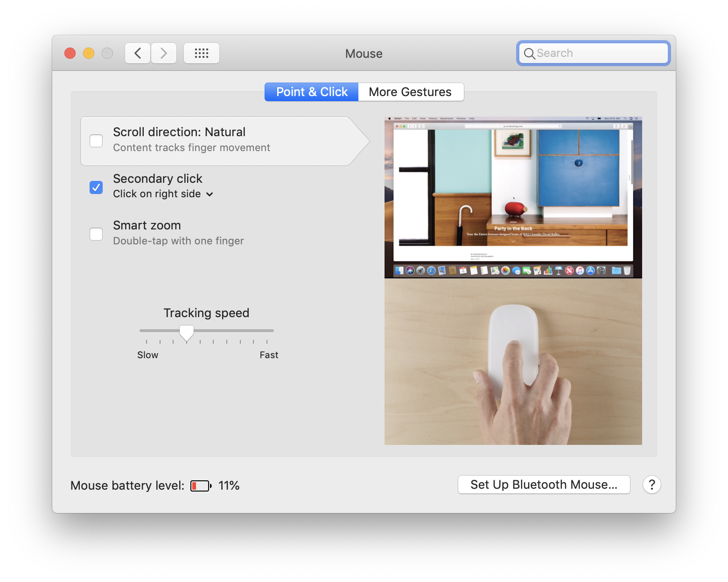This screenshot has height=582, width=728.
Task: Click the forward chevron navigation button
Action: (x=164, y=53)
